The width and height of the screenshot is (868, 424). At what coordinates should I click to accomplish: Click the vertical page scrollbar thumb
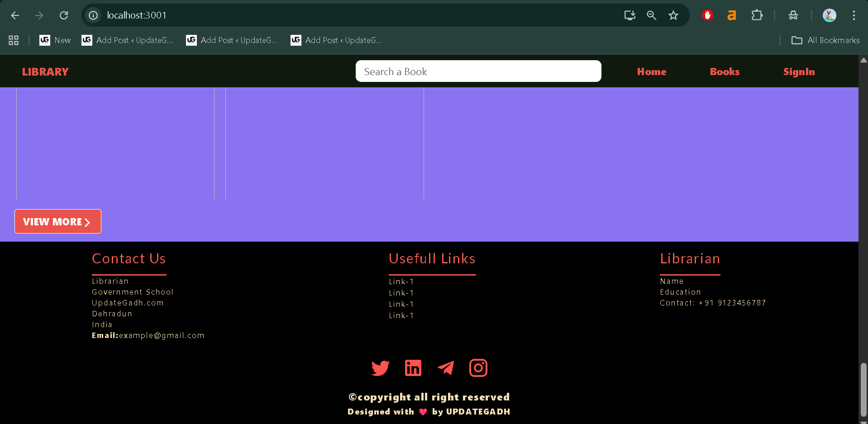click(x=863, y=389)
